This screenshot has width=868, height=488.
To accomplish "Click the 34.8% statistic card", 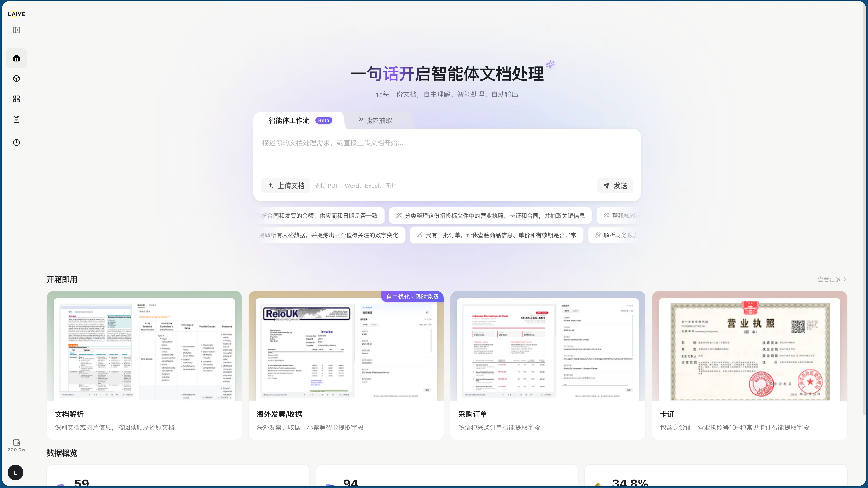I will 716,476.
